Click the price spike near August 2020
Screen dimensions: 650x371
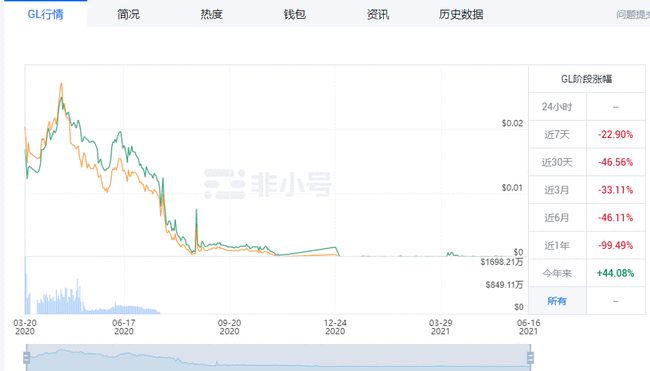click(x=196, y=211)
